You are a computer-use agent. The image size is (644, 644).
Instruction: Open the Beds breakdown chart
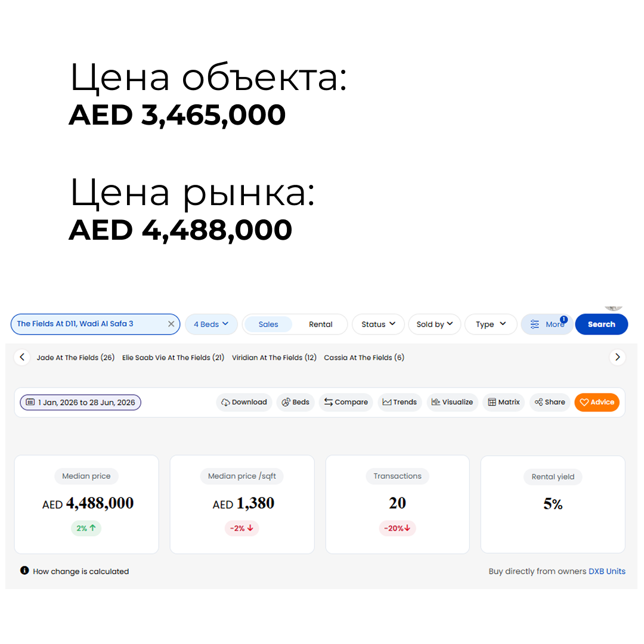[x=295, y=402]
